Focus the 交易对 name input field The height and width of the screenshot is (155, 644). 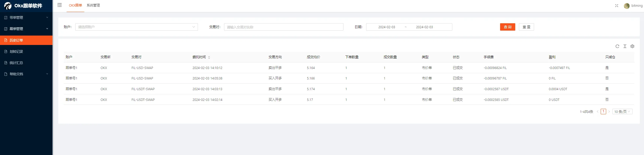pos(284,27)
